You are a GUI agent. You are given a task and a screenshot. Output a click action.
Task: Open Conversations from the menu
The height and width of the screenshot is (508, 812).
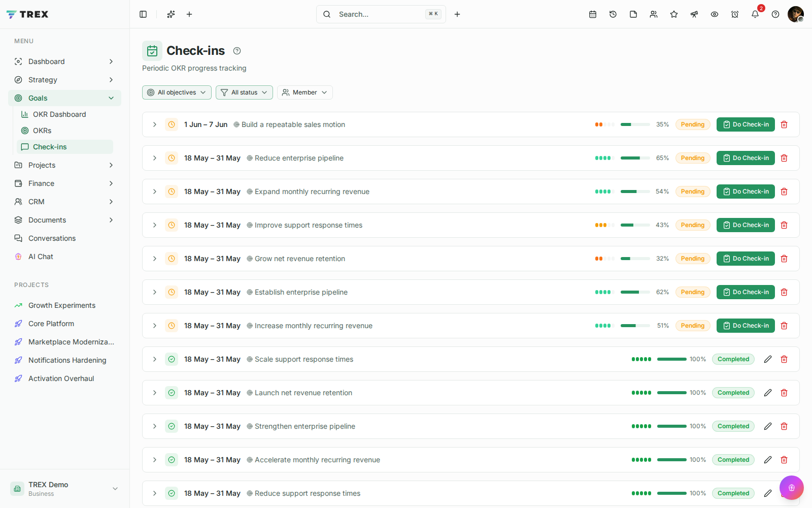pyautogui.click(x=64, y=238)
